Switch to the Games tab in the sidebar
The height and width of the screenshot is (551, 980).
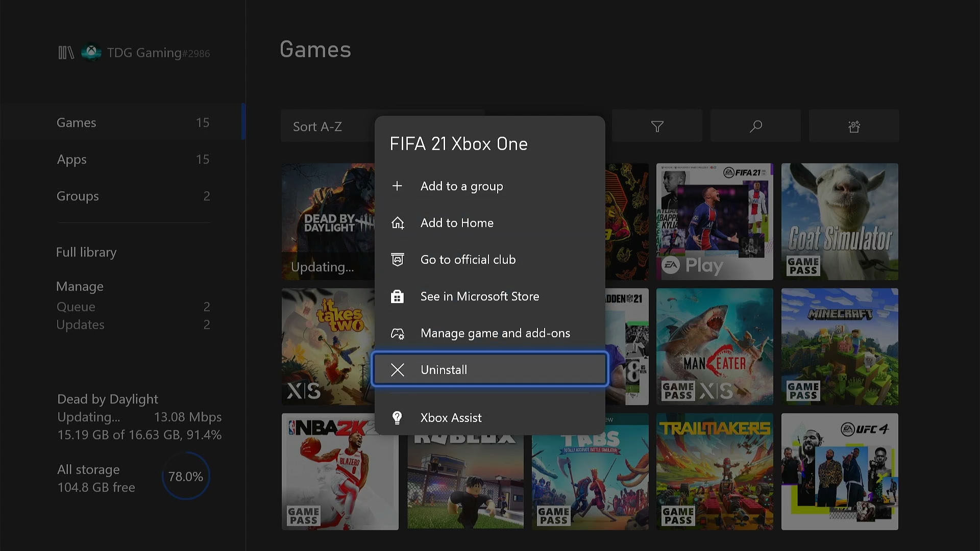(x=76, y=122)
